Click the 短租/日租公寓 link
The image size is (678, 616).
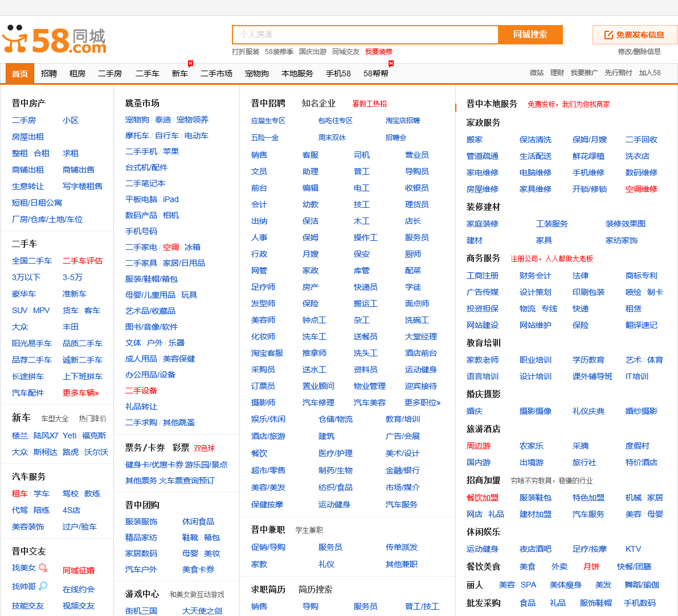click(37, 203)
